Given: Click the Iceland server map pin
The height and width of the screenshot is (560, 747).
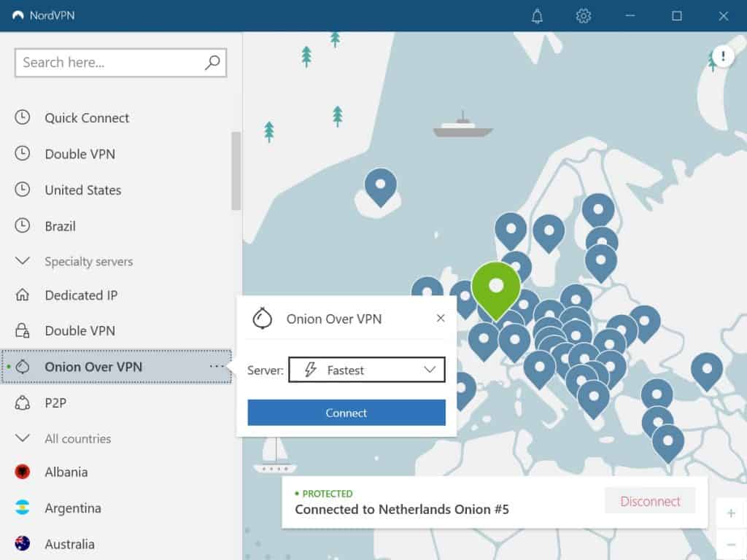Looking at the screenshot, I should tap(380, 186).
